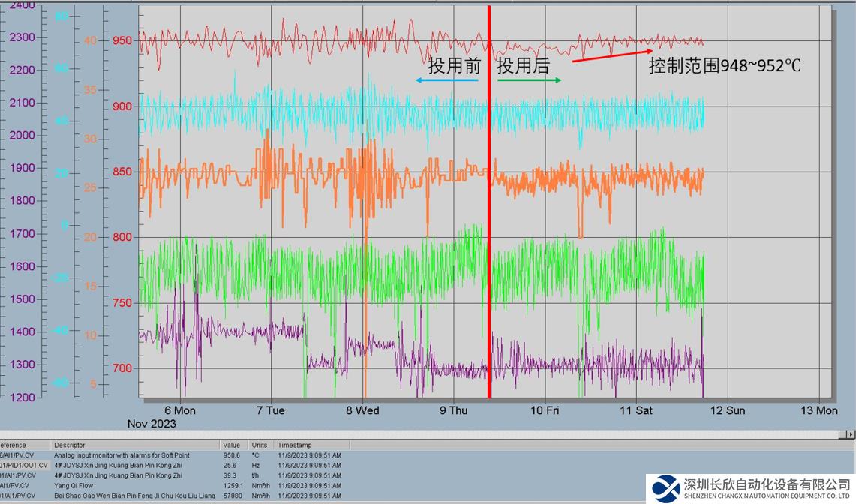Select the Bei Shao Gao Wen legend row
Viewport: 856px width, 504px height.
134,496
